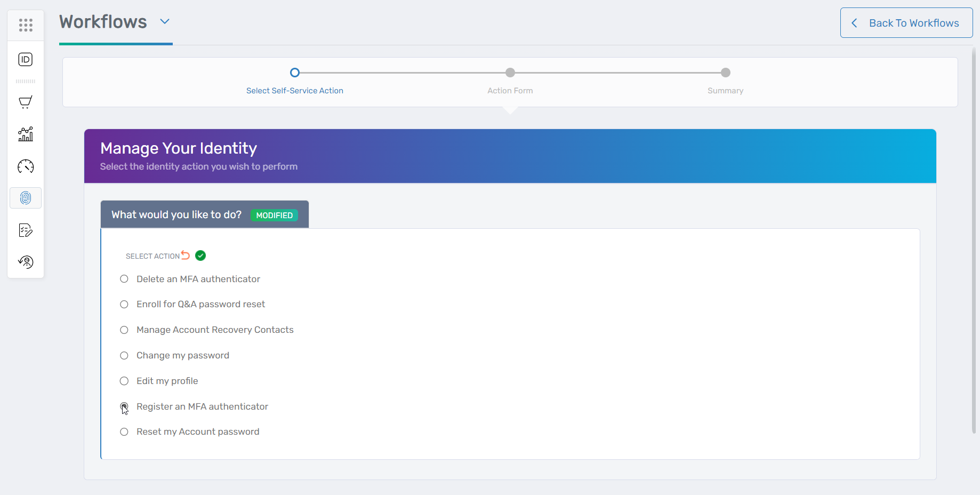The height and width of the screenshot is (495, 980).
Task: Select the fingerprint identity icon
Action: click(x=25, y=198)
